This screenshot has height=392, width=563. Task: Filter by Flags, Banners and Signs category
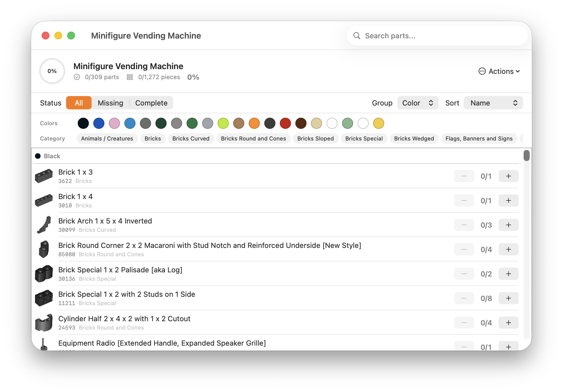pyautogui.click(x=479, y=139)
